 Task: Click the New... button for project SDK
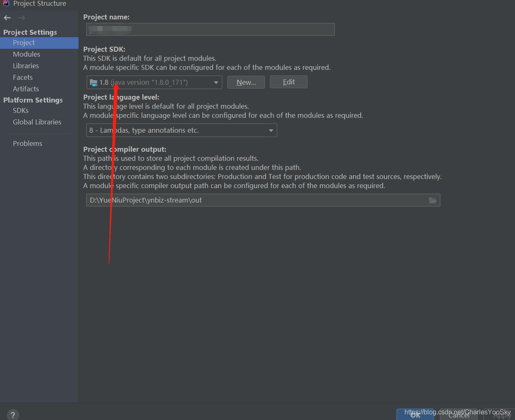click(x=246, y=82)
